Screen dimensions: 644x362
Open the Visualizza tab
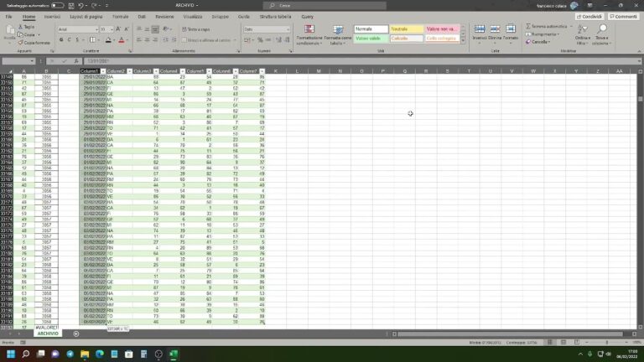pos(193,17)
